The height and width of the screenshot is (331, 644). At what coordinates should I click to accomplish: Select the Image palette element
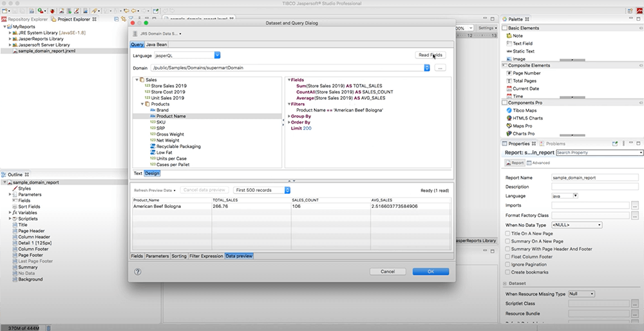(x=515, y=59)
